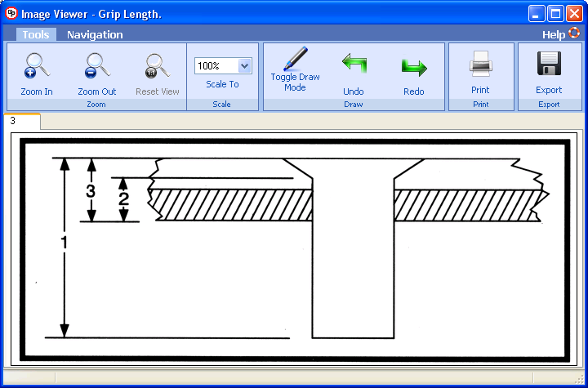
Task: Select the image tab labeled 3
Action: point(13,121)
